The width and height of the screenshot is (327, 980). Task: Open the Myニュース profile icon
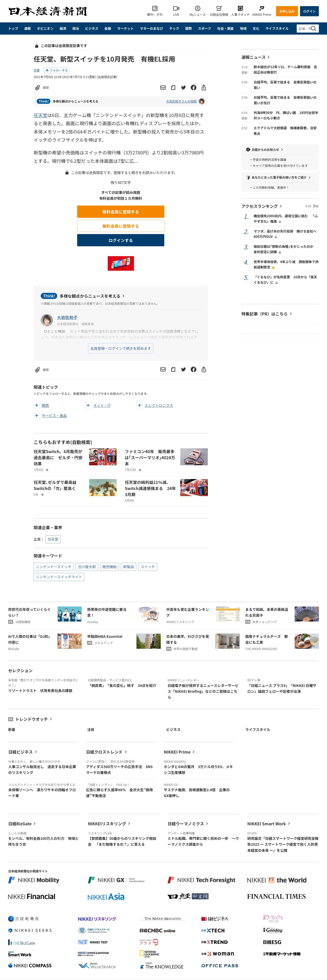coord(197,8)
